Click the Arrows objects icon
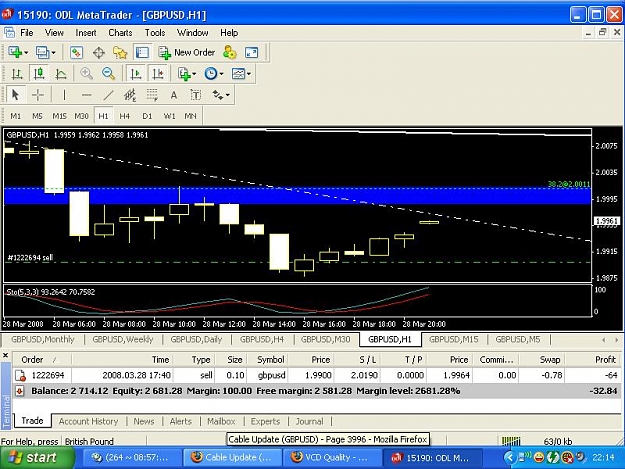The height and width of the screenshot is (469, 625). pos(218,95)
